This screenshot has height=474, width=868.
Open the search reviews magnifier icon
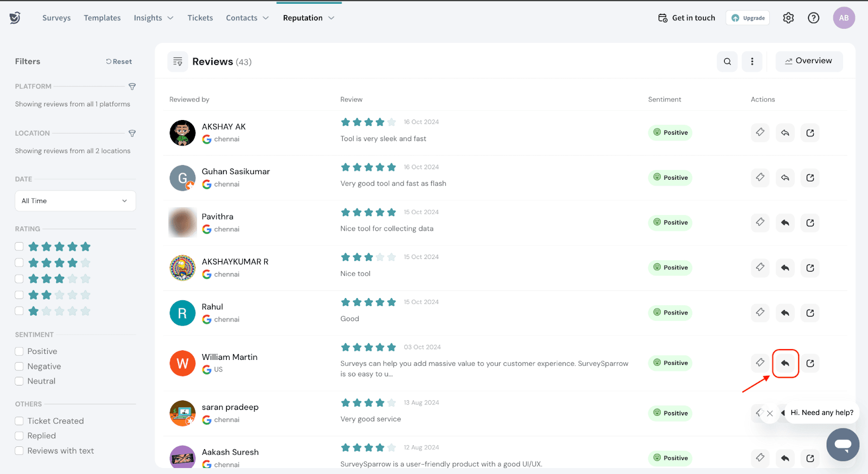(x=727, y=61)
